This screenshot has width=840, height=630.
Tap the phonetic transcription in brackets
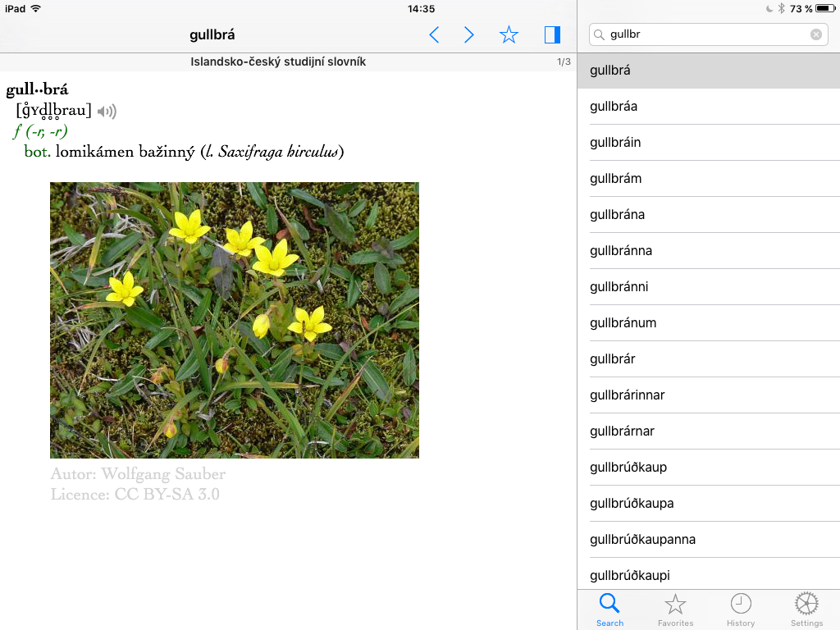coord(54,111)
